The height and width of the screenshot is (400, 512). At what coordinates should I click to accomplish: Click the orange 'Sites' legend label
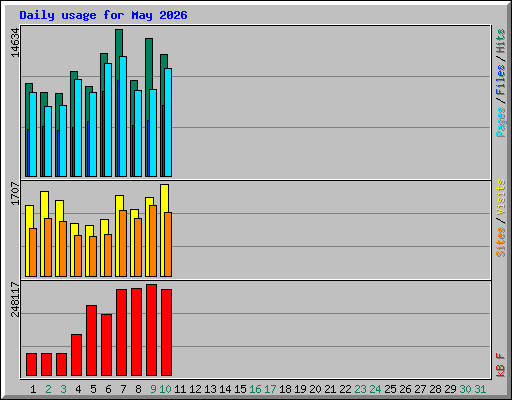pyautogui.click(x=501, y=242)
